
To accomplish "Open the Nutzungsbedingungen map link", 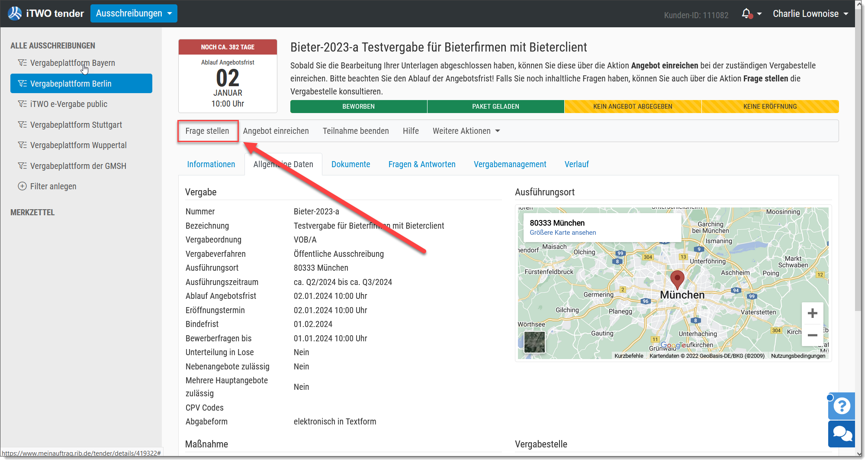I will tap(798, 356).
